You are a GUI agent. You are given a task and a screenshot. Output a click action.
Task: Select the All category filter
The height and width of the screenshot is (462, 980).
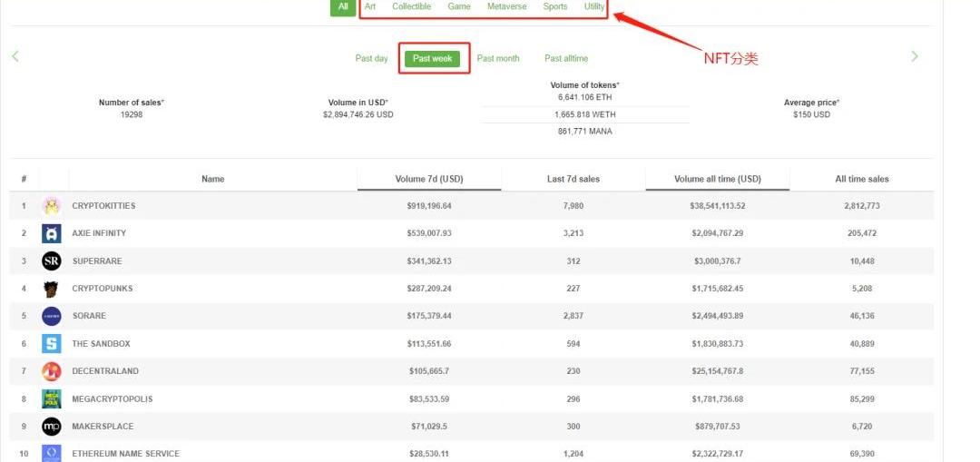pyautogui.click(x=342, y=7)
